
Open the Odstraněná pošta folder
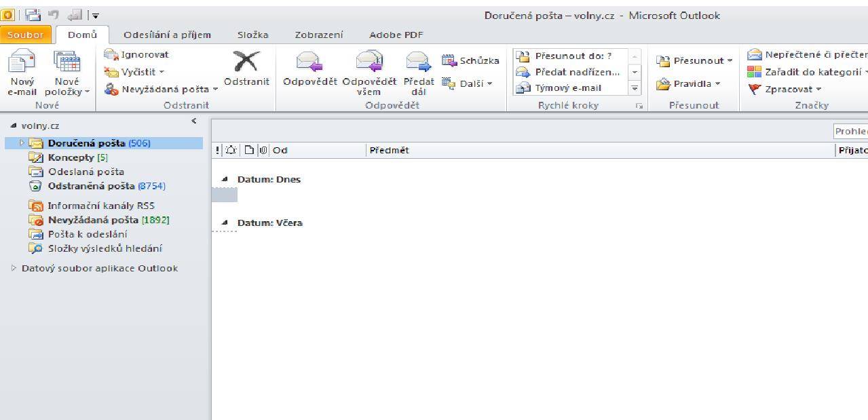pyautogui.click(x=97, y=186)
